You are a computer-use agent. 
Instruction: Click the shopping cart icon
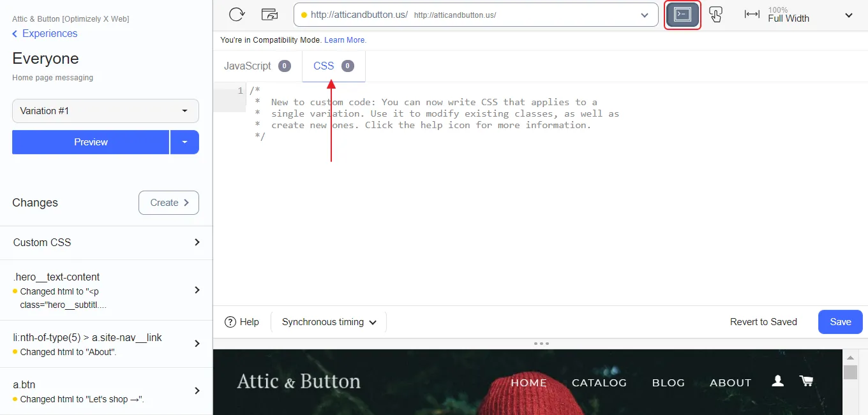click(807, 381)
